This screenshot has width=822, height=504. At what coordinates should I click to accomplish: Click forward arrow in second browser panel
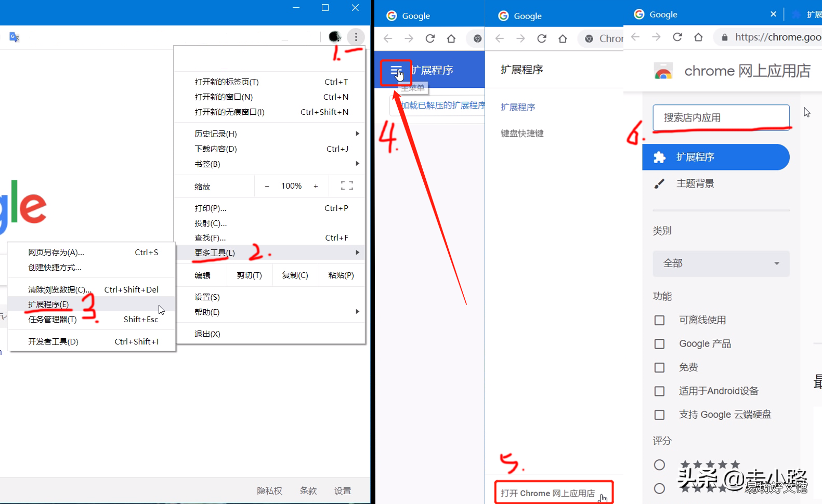[x=409, y=38]
